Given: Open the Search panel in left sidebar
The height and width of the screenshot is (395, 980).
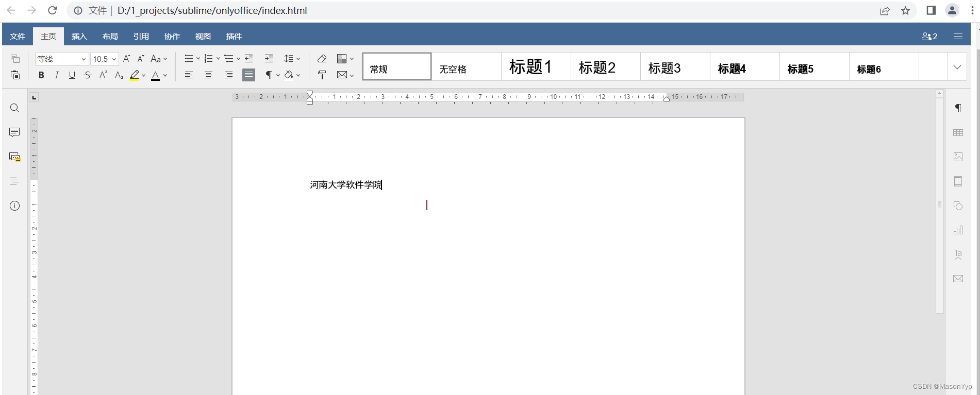Looking at the screenshot, I should tap(14, 108).
